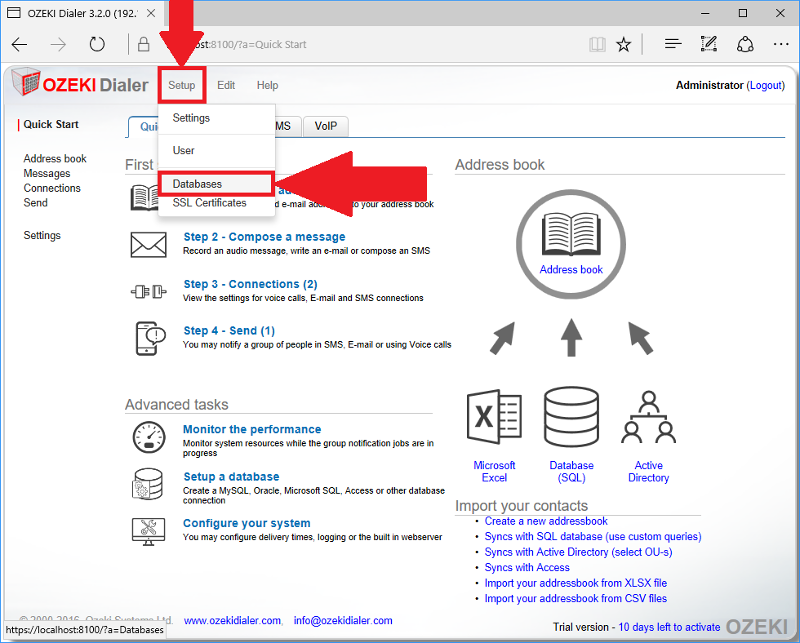Choose SSL Certificates in the Setup menu
800x643 pixels.
(x=209, y=203)
